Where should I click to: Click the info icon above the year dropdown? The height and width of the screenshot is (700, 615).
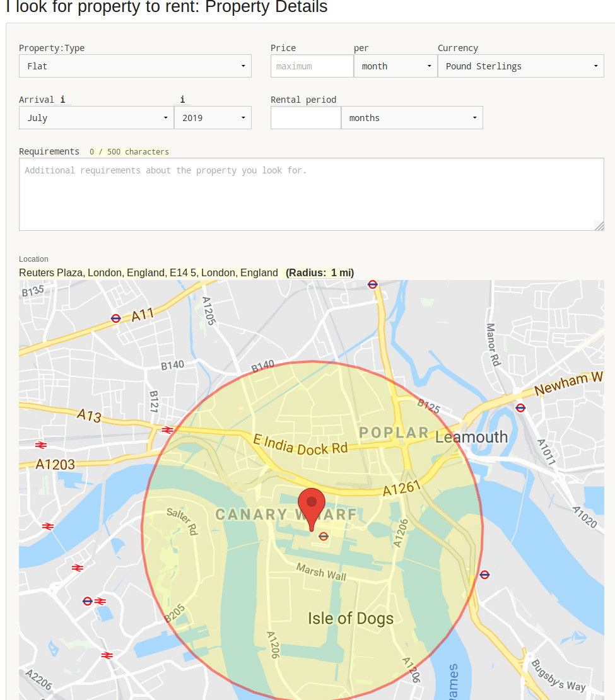coord(182,100)
